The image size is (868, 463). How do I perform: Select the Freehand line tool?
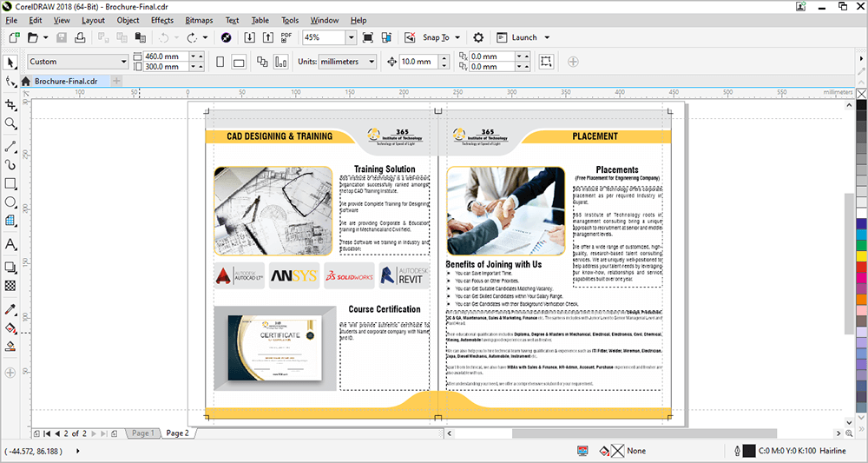[10, 146]
